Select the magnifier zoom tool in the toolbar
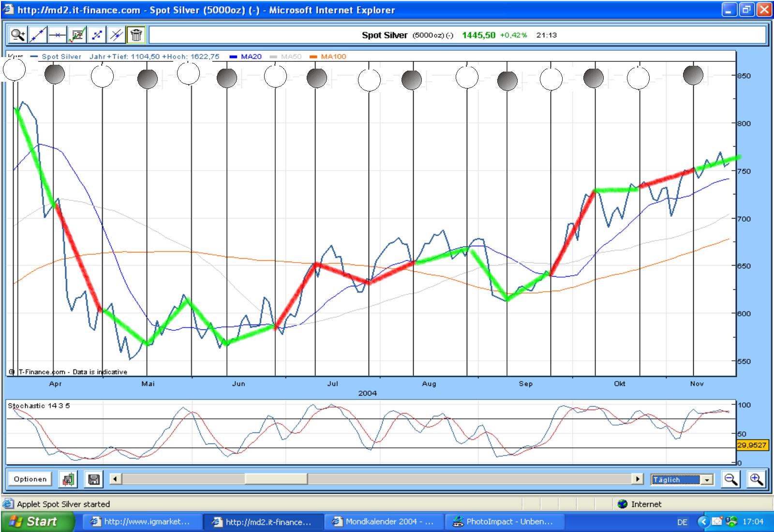Image resolution: width=774 pixels, height=532 pixels. (18, 35)
